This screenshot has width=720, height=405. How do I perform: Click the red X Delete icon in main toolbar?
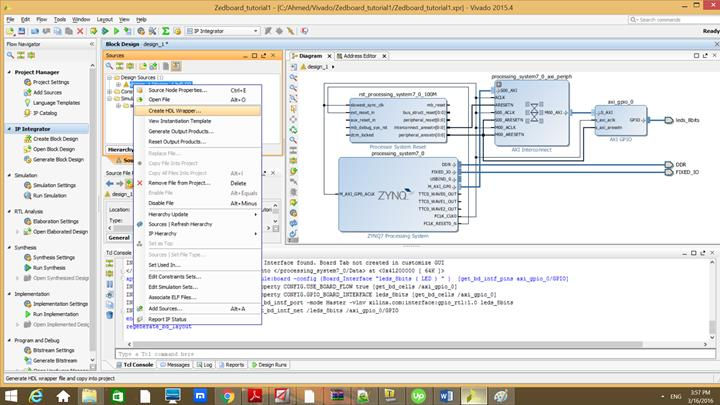click(x=80, y=31)
